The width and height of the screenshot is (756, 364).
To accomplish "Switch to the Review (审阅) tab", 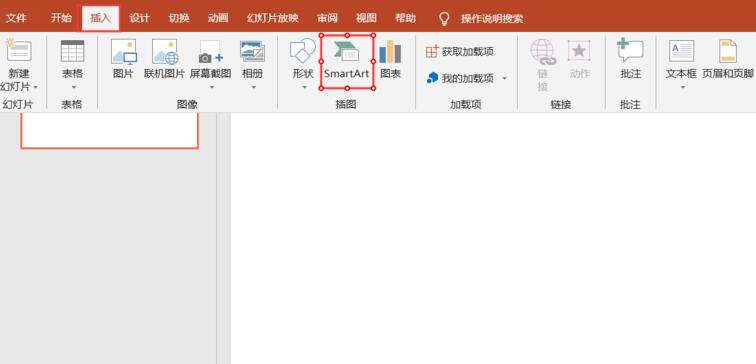I will tap(327, 18).
